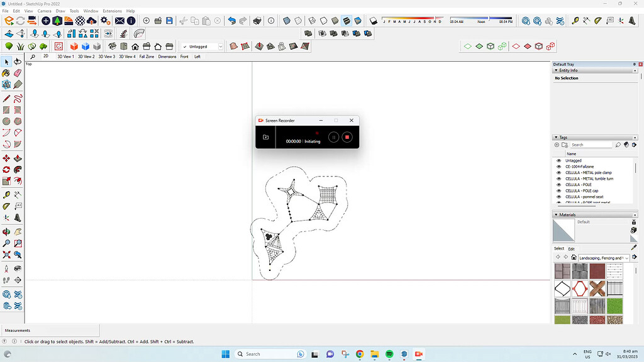Viewport: 644px width, 362px height.
Task: Hide the CELLULA - pommel seat tag
Action: [558, 197]
